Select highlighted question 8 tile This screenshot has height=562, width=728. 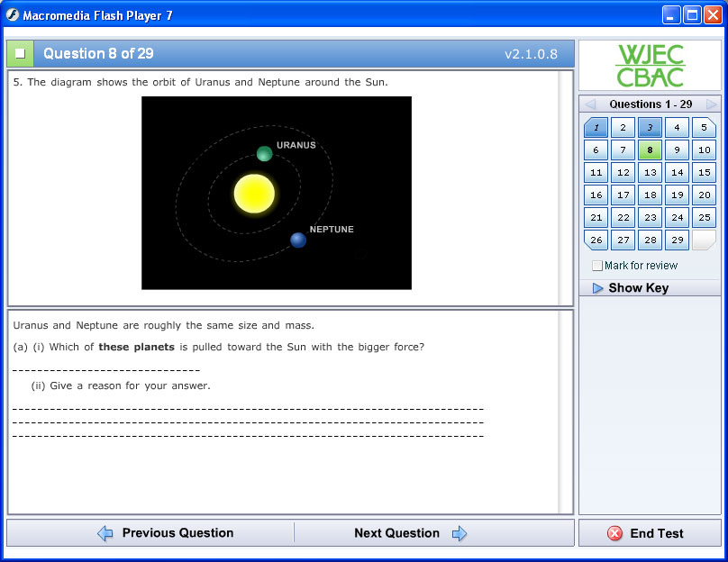pyautogui.click(x=650, y=150)
